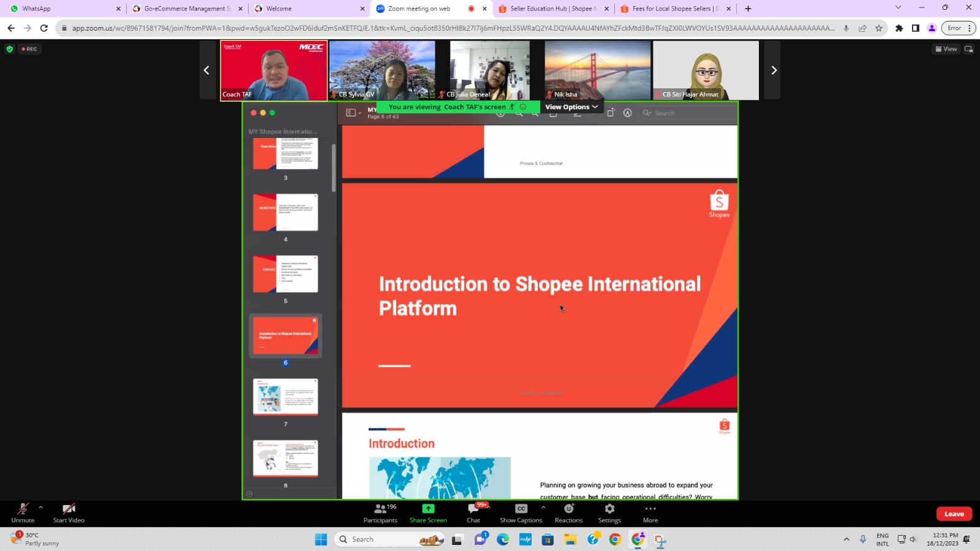Open the Windows Start menu

[321, 539]
